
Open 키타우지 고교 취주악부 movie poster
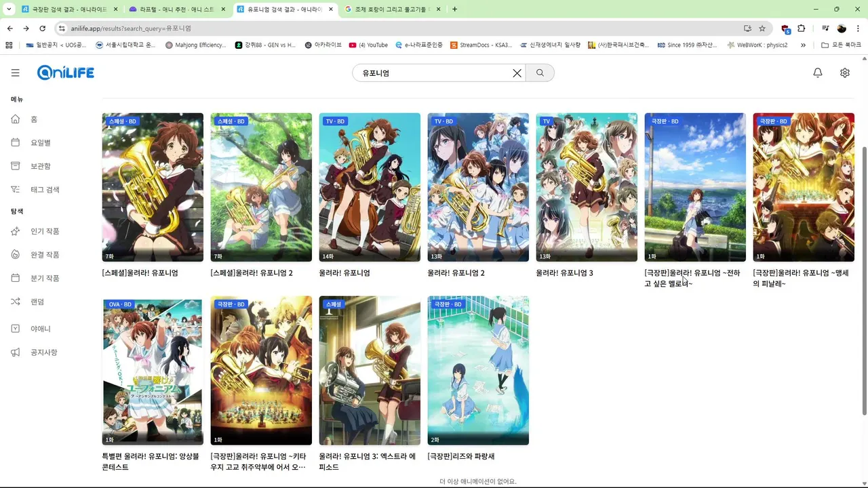click(261, 370)
